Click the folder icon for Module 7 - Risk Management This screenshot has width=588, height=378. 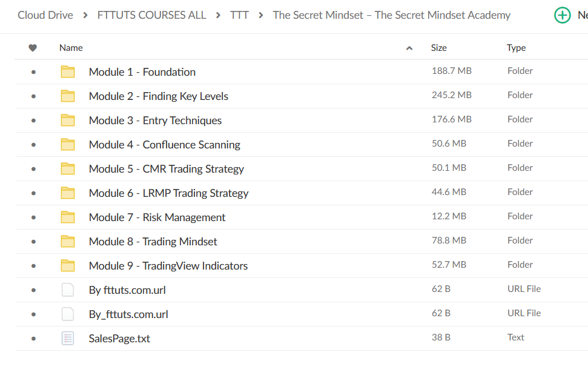(67, 217)
